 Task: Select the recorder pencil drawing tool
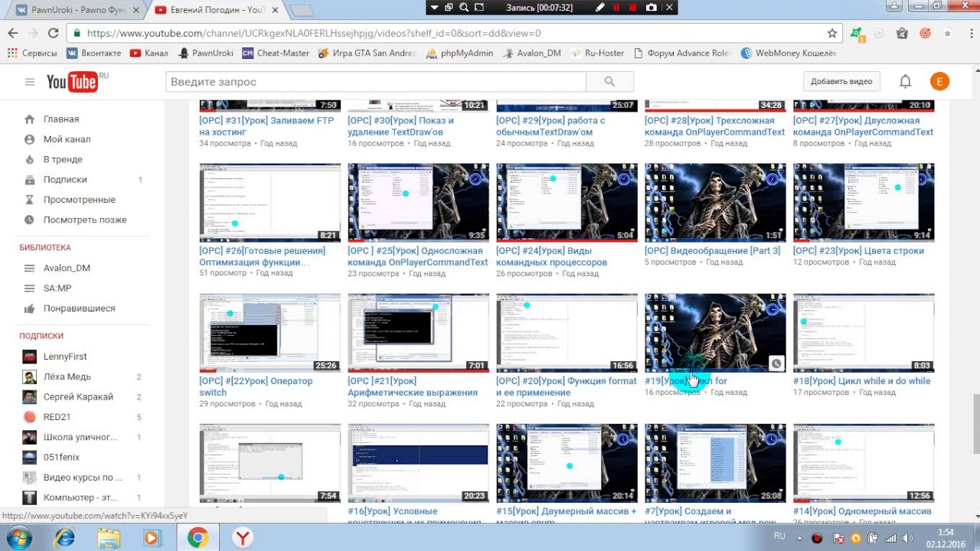click(600, 7)
